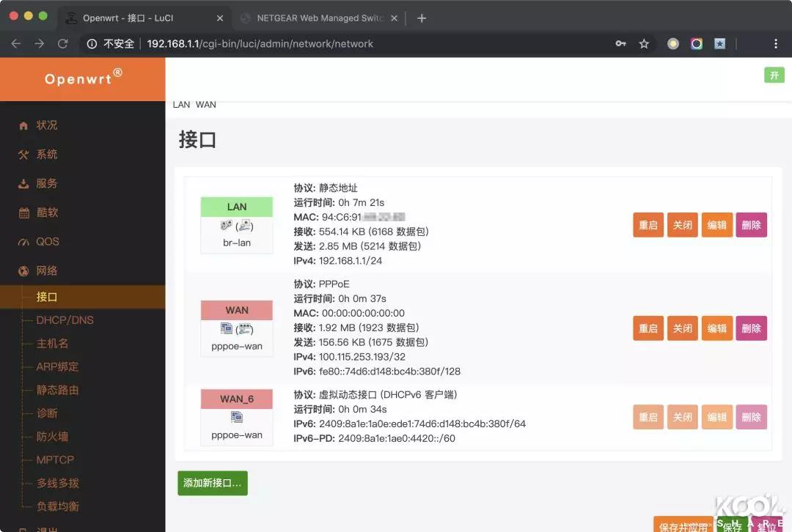
Task: Open the QOS sidebar section
Action: click(46, 241)
